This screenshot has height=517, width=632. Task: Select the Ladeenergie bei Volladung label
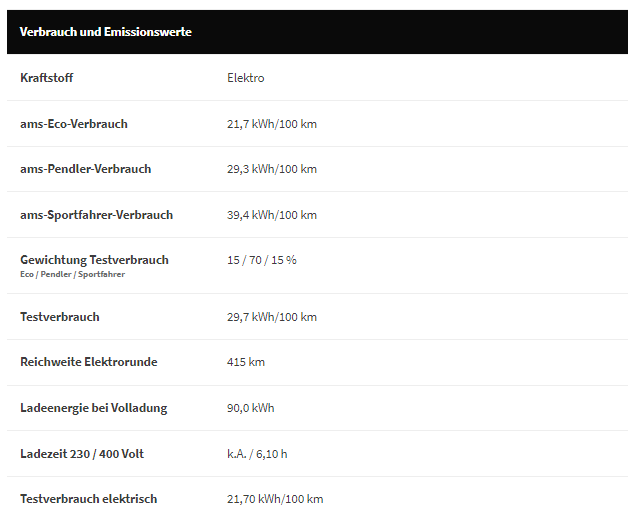point(93,408)
